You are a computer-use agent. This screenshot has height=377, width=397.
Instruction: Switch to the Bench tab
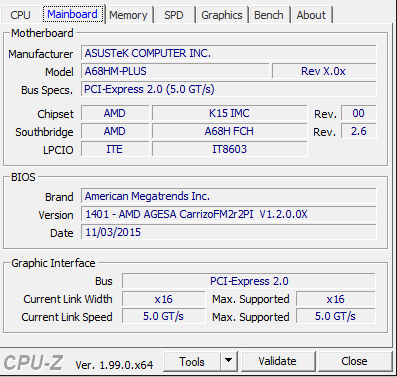[269, 15]
